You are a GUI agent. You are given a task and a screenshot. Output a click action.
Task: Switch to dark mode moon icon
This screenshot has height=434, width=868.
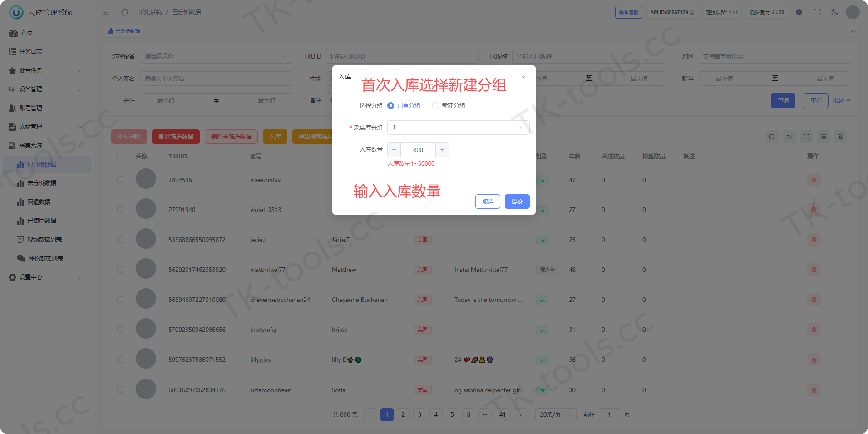(x=835, y=12)
